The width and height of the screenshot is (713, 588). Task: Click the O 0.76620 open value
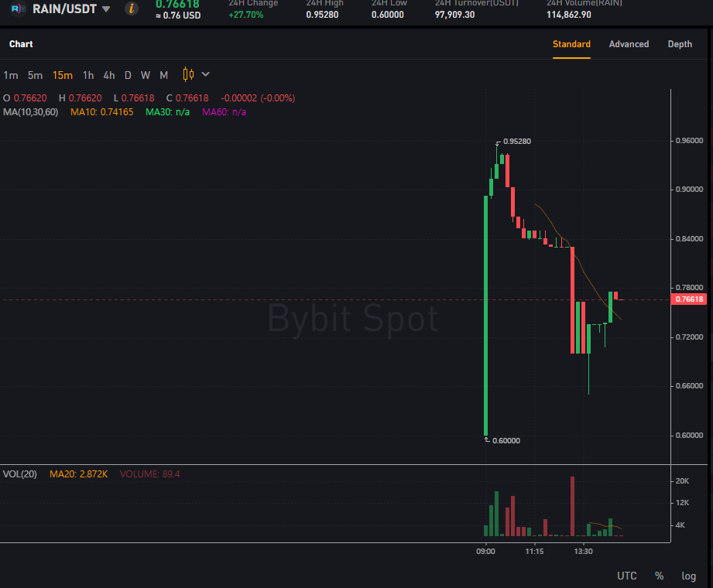tap(25, 98)
